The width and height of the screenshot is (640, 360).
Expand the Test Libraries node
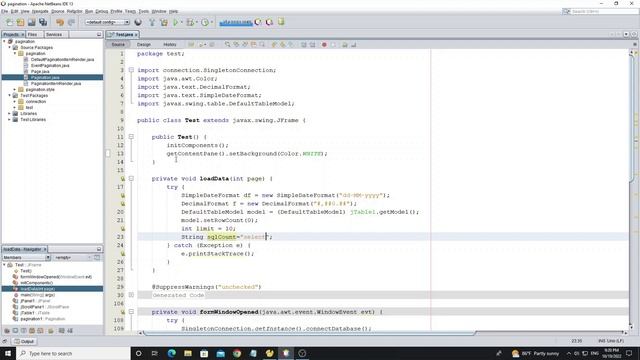10,120
